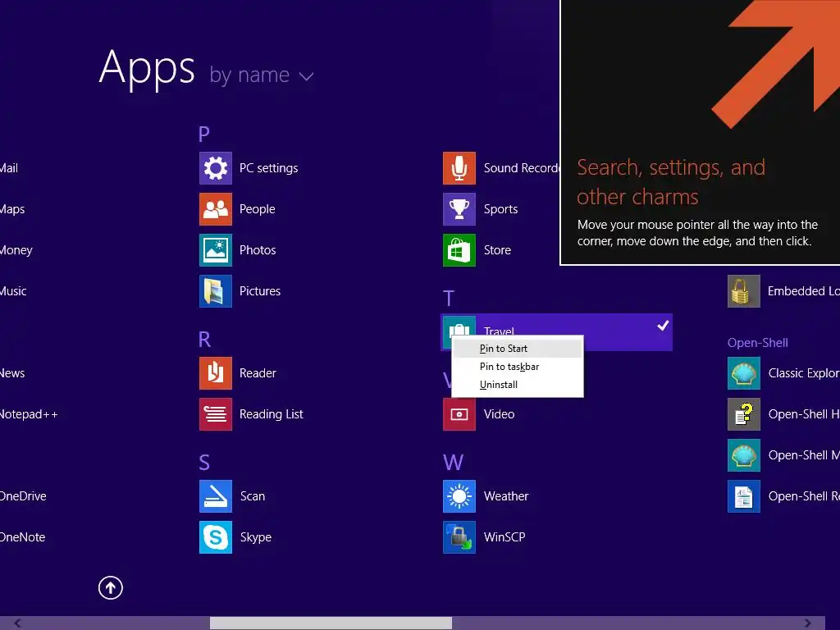Open the OneNote app label
The image size is (840, 630).
(22, 537)
